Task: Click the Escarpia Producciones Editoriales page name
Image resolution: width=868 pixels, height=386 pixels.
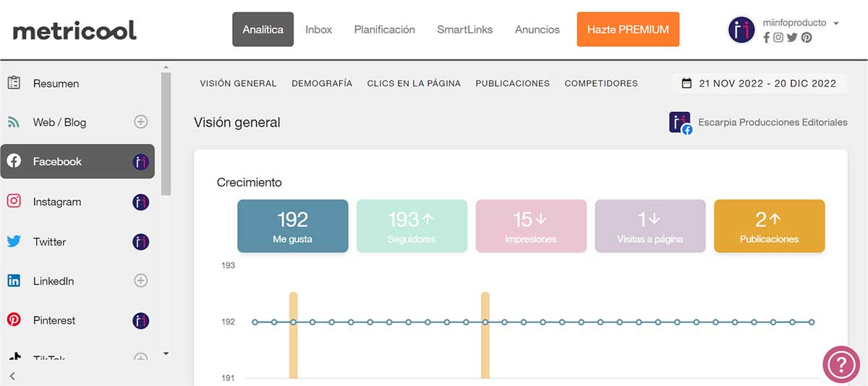Action: (773, 122)
